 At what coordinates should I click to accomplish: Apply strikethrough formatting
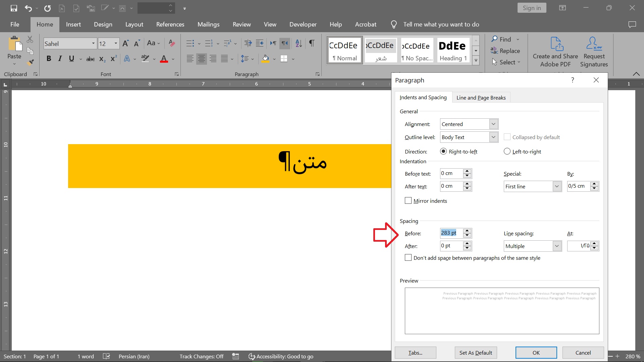click(91, 59)
